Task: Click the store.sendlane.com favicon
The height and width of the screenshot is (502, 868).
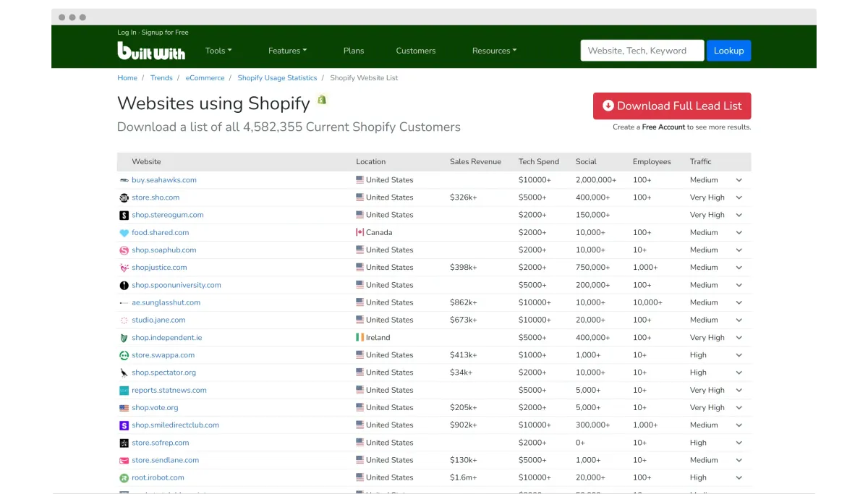Action: tap(124, 460)
